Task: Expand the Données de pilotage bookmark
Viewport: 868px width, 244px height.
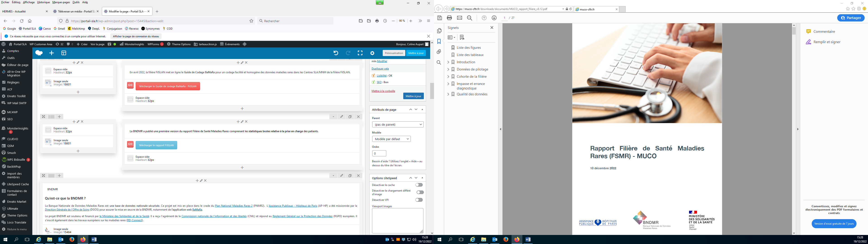Action: point(448,69)
